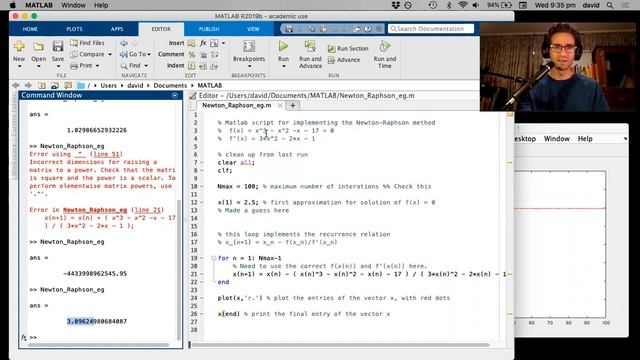Click the line 21 error link
640x360 pixels.
click(x=147, y=210)
